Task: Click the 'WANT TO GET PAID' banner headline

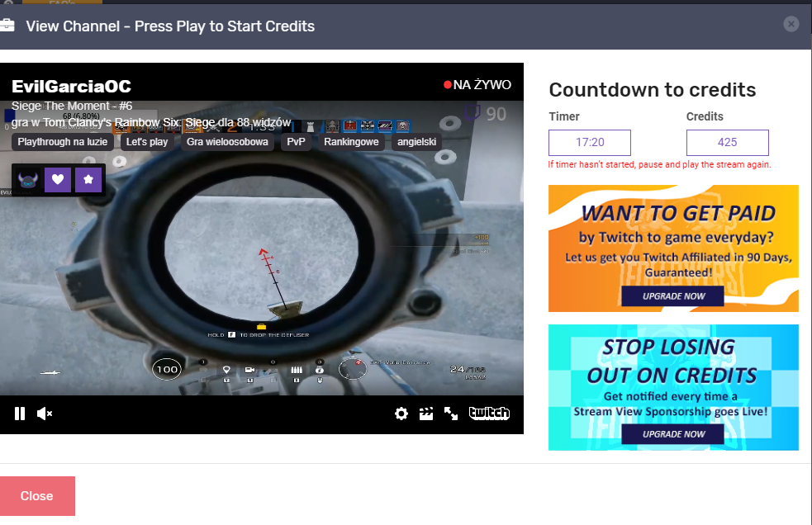Action: coord(678,213)
